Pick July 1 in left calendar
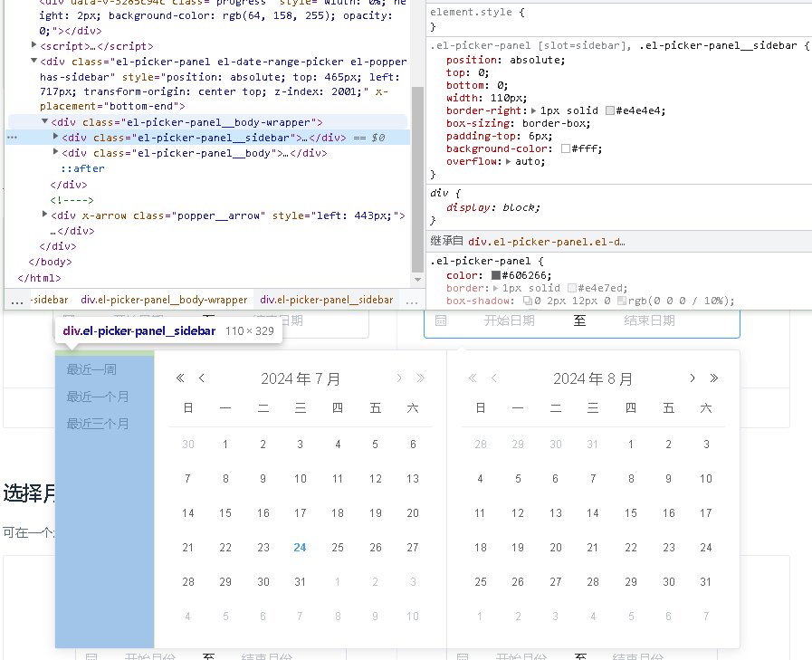812x660 pixels. point(225,444)
